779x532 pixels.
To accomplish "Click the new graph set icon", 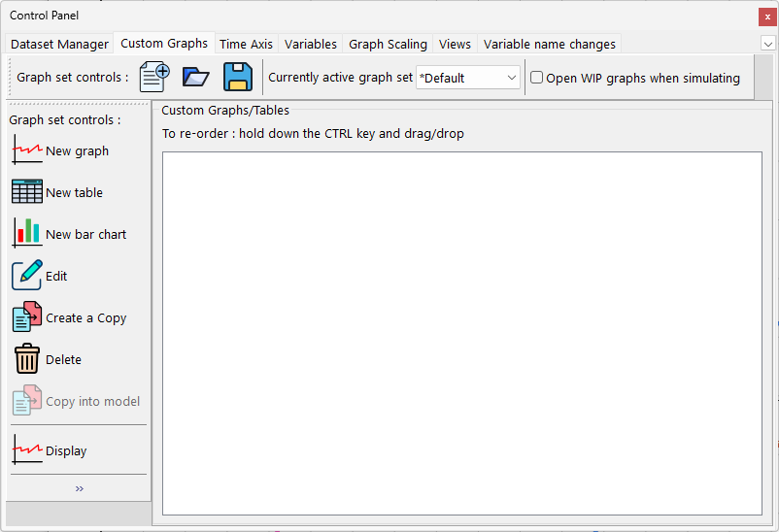I will (154, 77).
